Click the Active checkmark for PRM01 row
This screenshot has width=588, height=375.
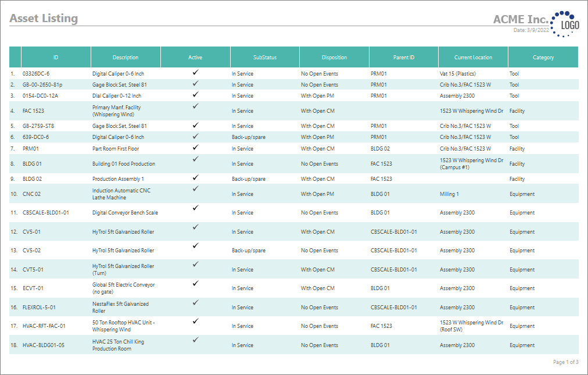point(195,148)
